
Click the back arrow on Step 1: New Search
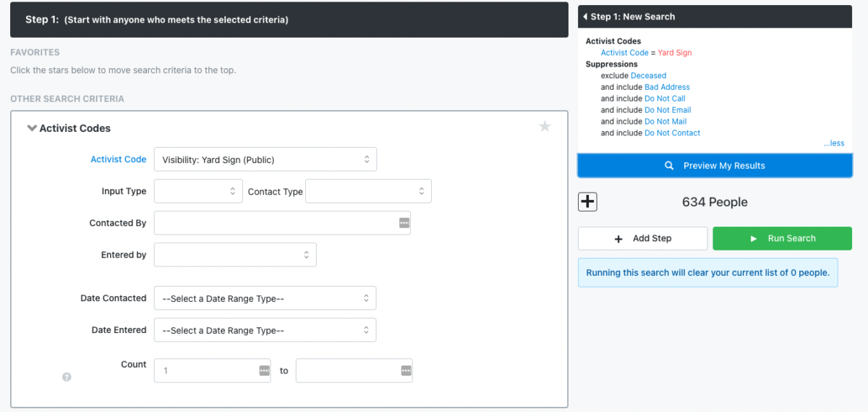click(584, 17)
